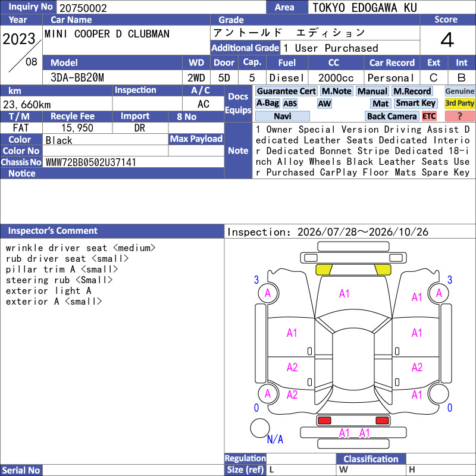Click inquiry number 20750002
476x476 pixels.
(x=83, y=8)
